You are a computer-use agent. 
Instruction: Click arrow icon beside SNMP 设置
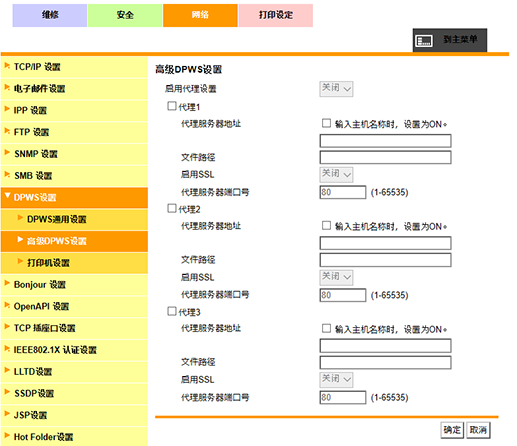pos(7,153)
